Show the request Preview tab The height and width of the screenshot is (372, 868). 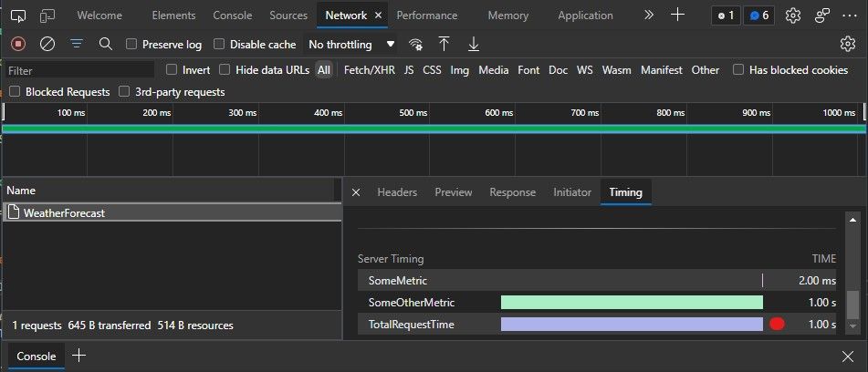point(454,192)
